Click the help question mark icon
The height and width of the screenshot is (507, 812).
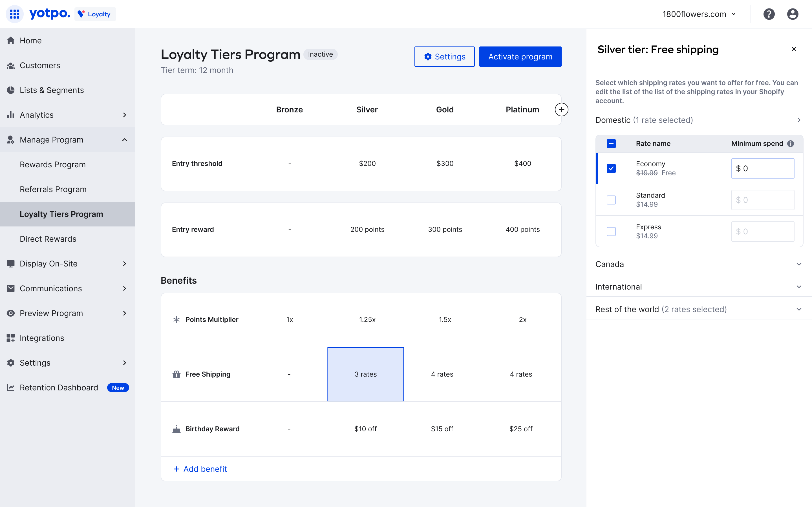pyautogui.click(x=769, y=14)
